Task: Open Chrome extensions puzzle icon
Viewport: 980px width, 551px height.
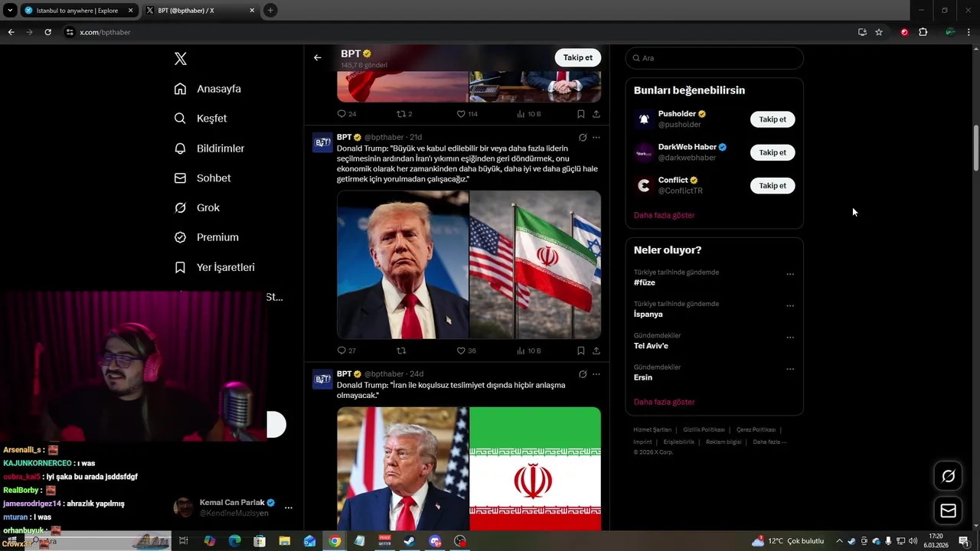Action: [x=923, y=32]
